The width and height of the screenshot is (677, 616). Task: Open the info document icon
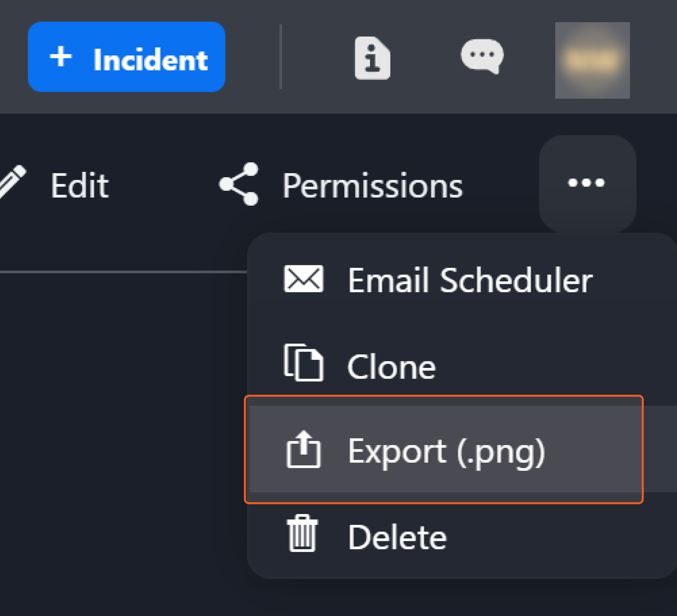coord(372,58)
